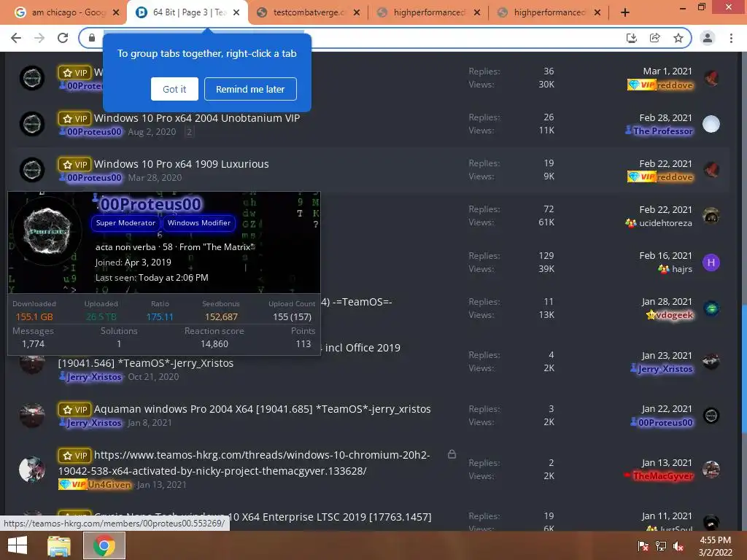Open last poster vdogeek profile
This screenshot has height=560, width=747.
(x=674, y=315)
